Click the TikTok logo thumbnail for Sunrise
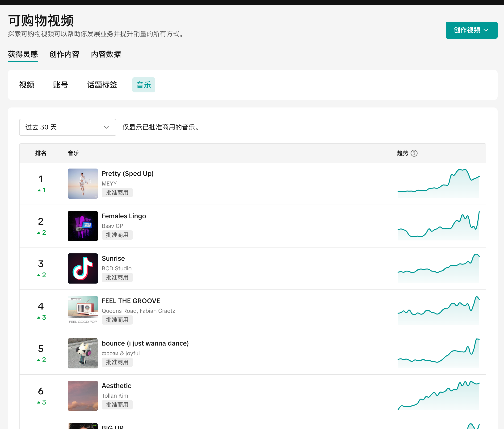Screen dimensions: 504x429 [x=83, y=268]
